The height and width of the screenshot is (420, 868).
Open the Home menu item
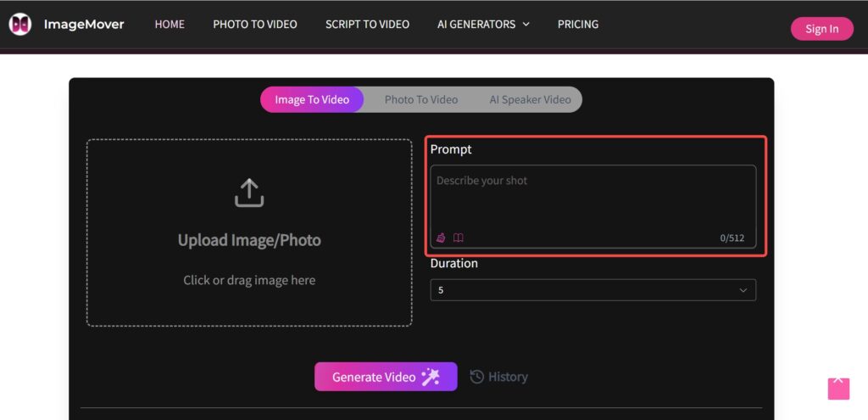click(170, 25)
